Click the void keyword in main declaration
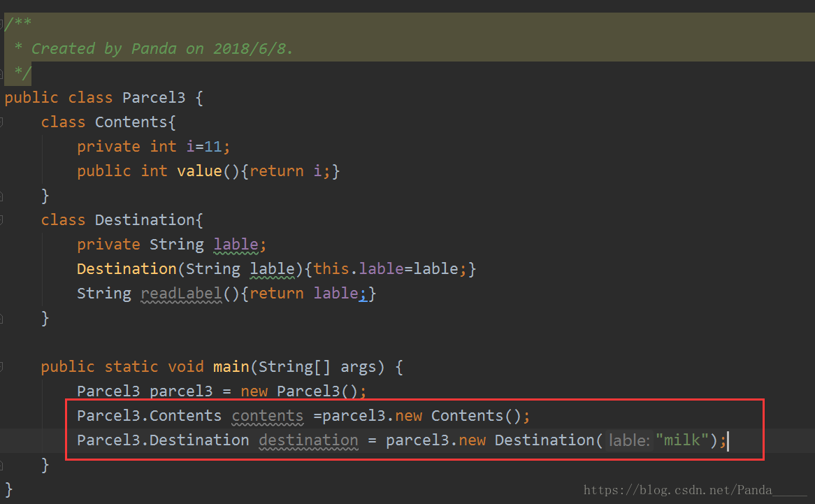Image resolution: width=815 pixels, height=504 pixels. pos(185,367)
